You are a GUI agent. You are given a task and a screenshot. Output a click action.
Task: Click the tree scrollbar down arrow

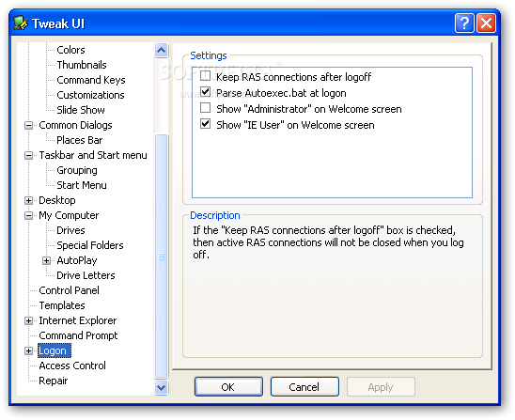tap(161, 388)
